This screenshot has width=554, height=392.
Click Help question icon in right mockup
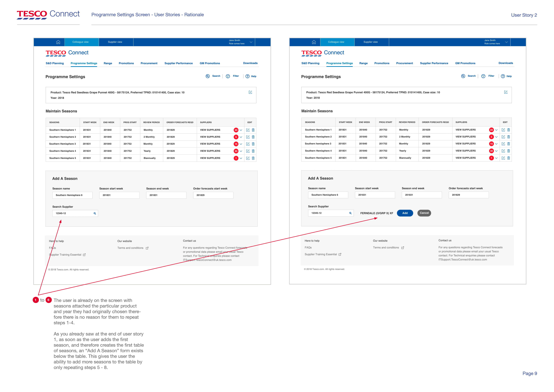click(503, 76)
